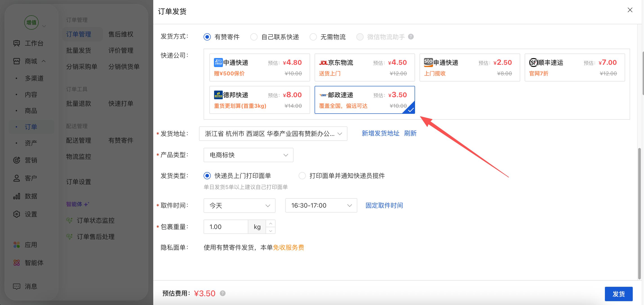Click the 客户 customer person icon
The width and height of the screenshot is (644, 305).
click(x=16, y=178)
